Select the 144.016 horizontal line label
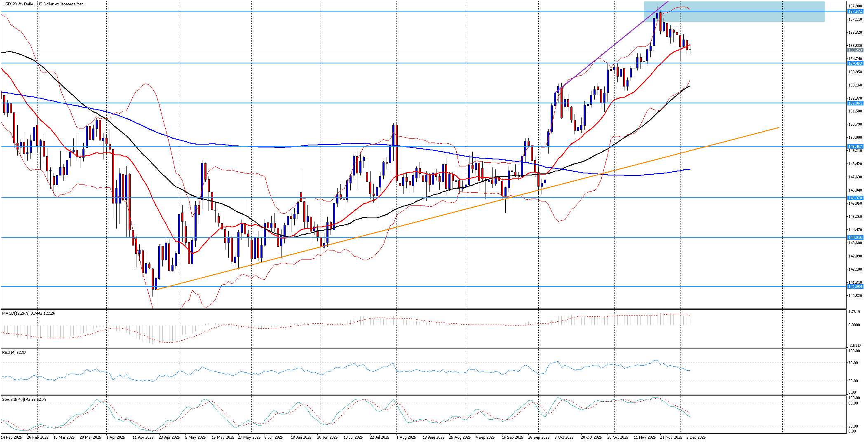This screenshot has width=868, height=442. point(855,238)
